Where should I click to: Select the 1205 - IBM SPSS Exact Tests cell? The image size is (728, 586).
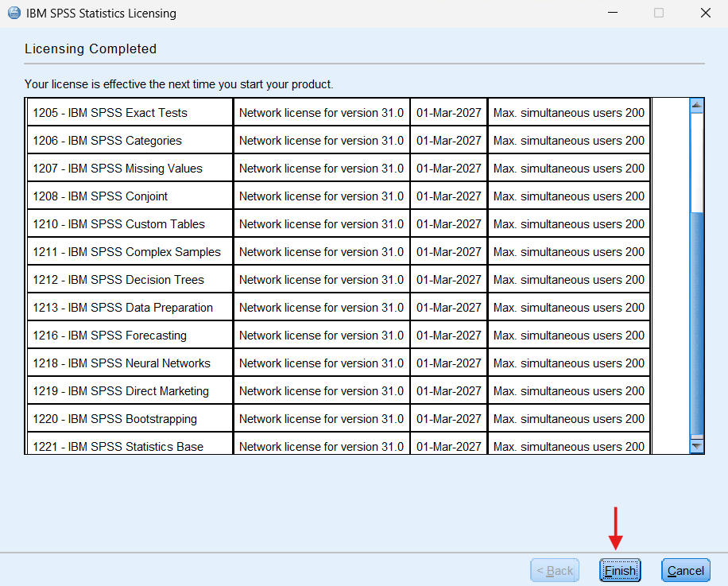point(130,112)
